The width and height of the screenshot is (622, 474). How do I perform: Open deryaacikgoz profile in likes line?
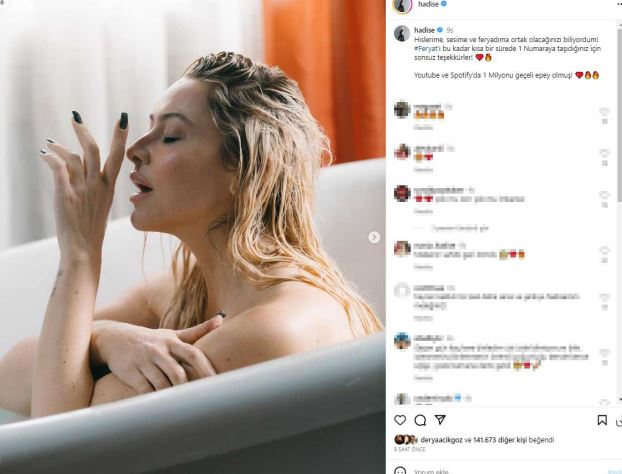tap(441, 439)
